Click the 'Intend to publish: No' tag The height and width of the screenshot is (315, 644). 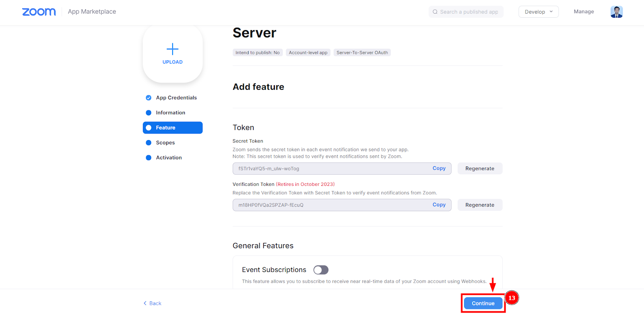[258, 53]
